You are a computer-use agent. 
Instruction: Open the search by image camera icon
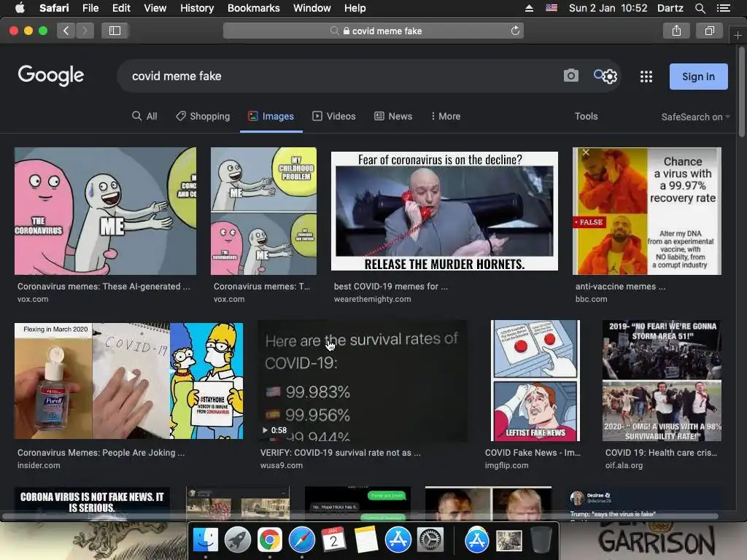570,76
